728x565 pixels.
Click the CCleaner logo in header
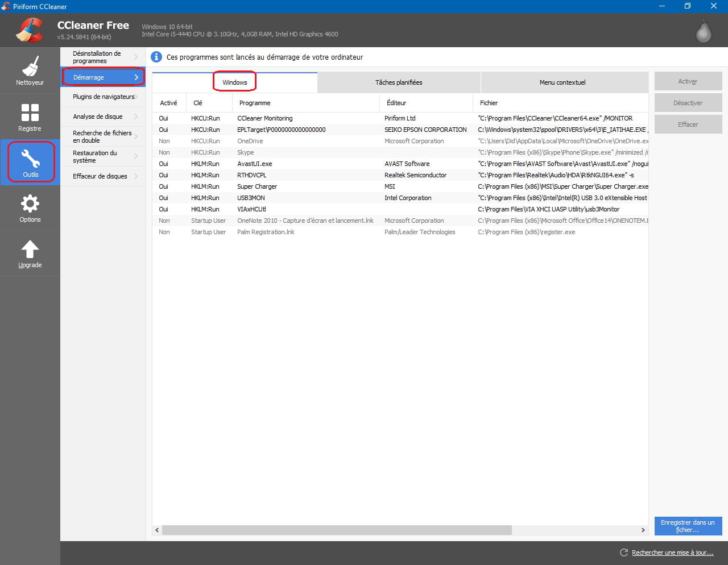point(30,30)
